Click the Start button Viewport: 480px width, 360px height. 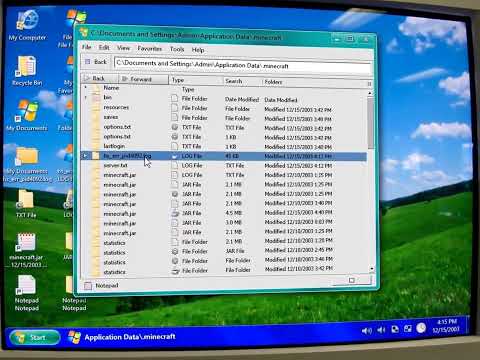(x=35, y=337)
